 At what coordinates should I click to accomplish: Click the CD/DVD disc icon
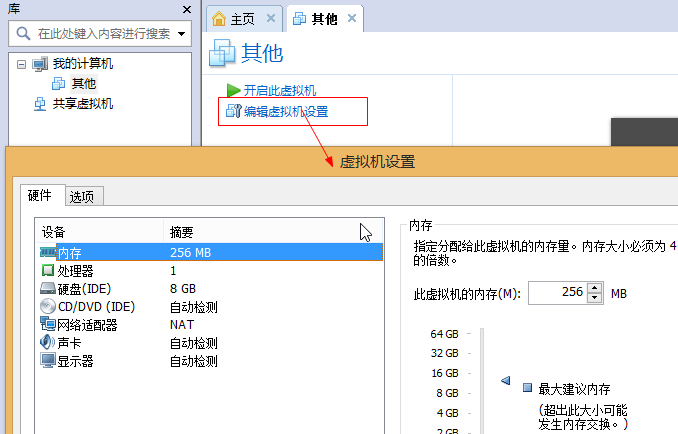(48, 306)
